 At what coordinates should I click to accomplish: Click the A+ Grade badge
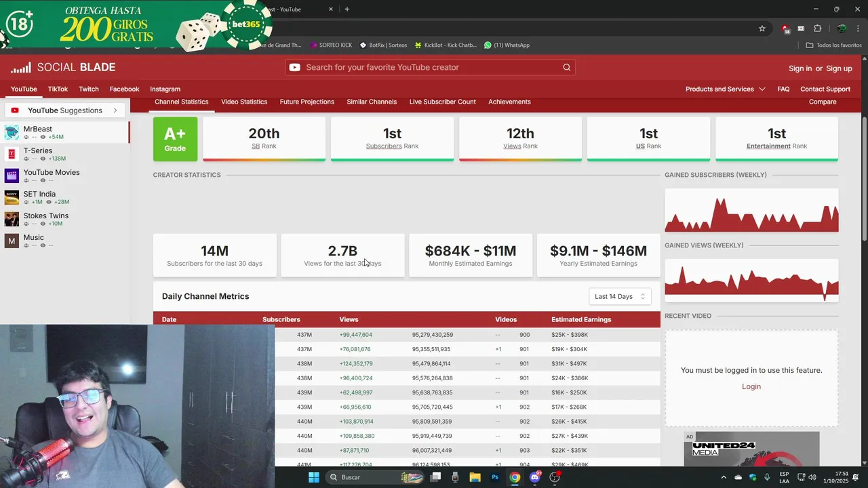pyautogui.click(x=175, y=139)
